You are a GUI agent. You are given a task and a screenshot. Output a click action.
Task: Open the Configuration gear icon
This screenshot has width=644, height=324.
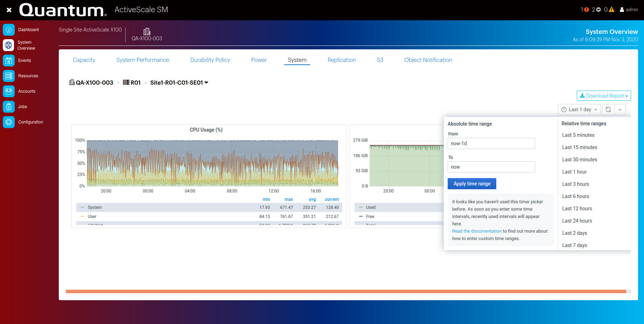pos(9,122)
